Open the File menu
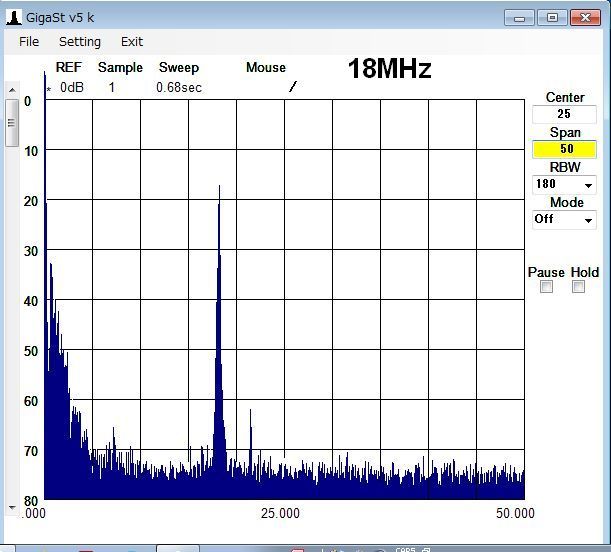This screenshot has width=611, height=552. 29,42
